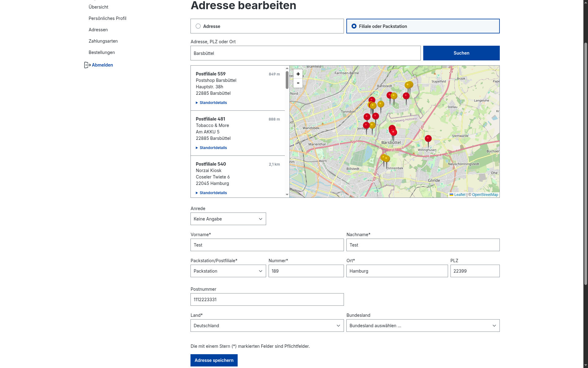Image resolution: width=588 pixels, height=368 pixels.
Task: Open the Leaflet attribution link
Action: (460, 195)
